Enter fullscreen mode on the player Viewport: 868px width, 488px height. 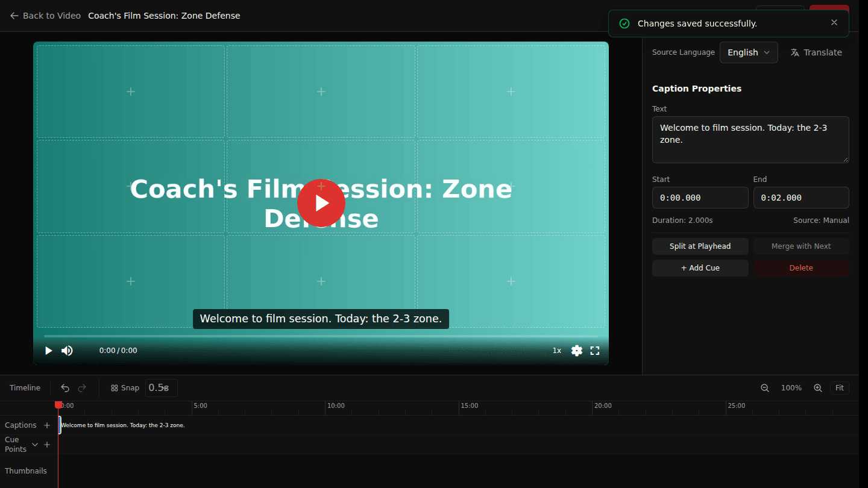coord(595,351)
